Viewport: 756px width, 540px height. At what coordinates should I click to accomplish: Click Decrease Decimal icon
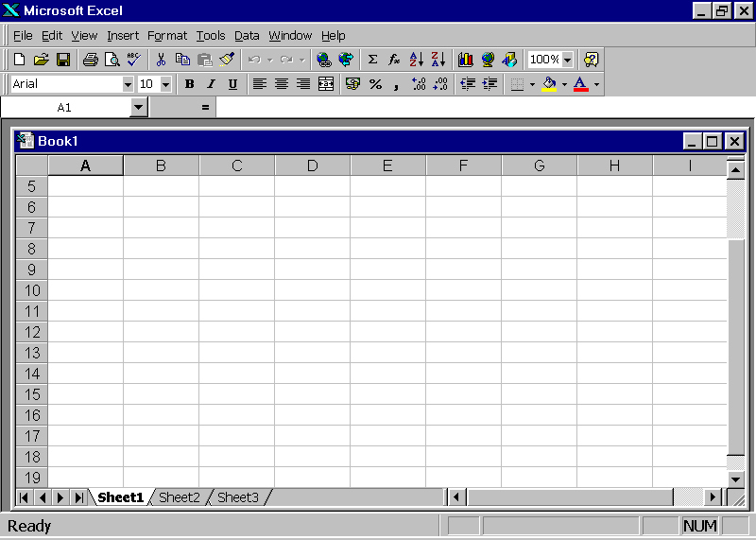tap(440, 84)
